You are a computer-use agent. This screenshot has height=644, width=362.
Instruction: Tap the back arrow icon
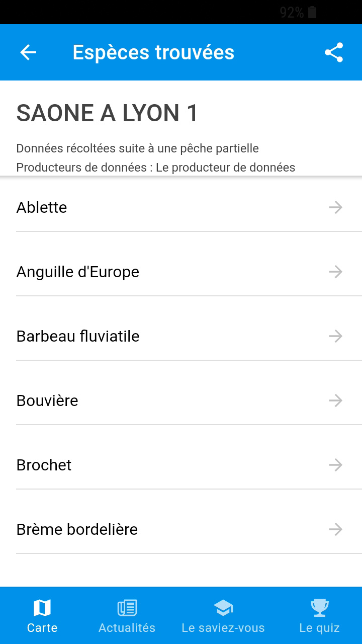pos(28,52)
